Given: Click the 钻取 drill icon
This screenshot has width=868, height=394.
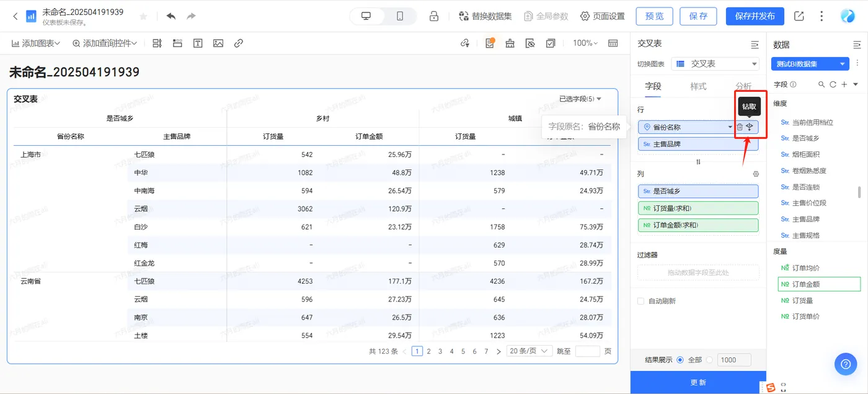Looking at the screenshot, I should tap(750, 127).
